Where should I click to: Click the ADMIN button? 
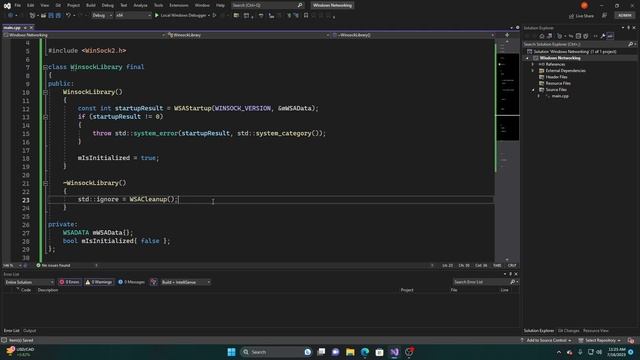(x=625, y=16)
